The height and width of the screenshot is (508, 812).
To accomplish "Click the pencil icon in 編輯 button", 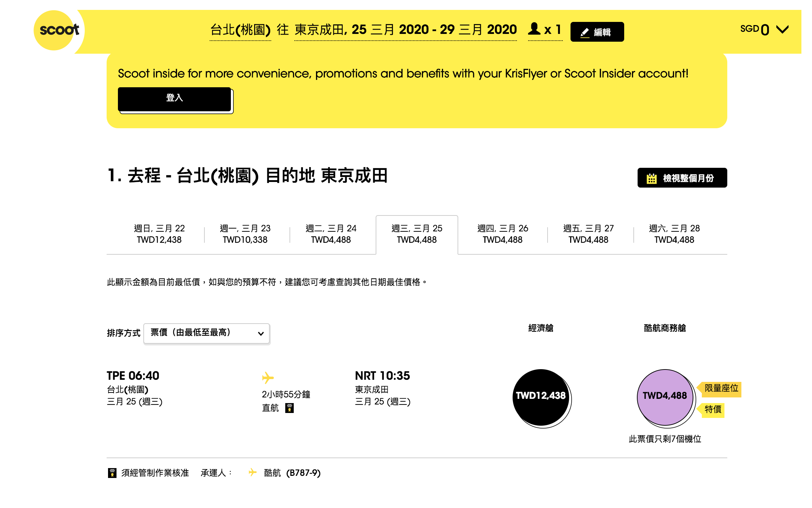I will (585, 33).
